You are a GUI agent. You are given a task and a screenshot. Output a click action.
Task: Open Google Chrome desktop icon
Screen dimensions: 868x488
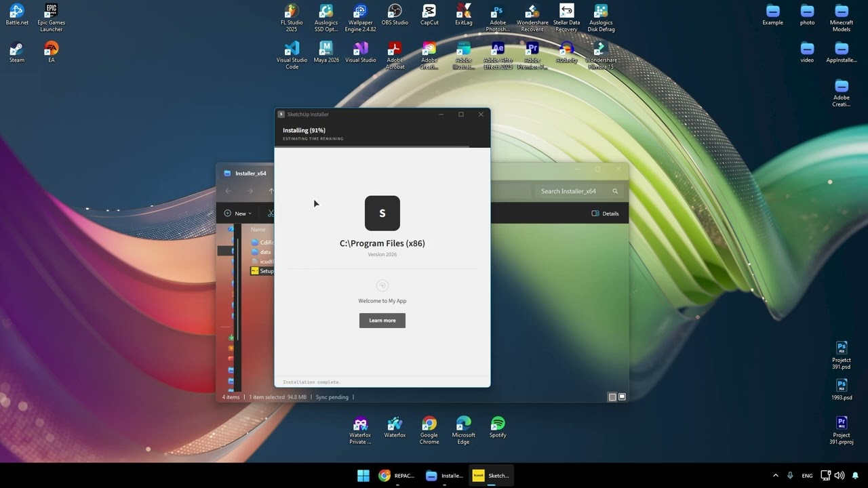pyautogui.click(x=429, y=431)
